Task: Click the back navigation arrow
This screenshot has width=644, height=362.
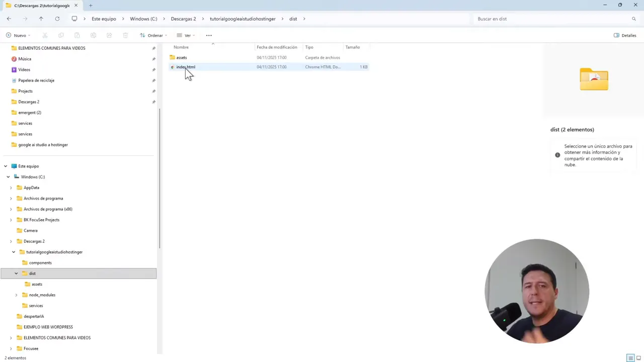Action: point(9,19)
